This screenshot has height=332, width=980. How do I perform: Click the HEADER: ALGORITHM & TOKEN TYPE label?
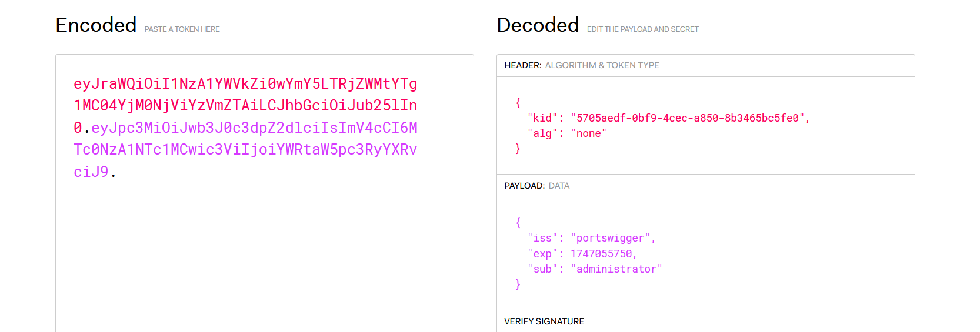581,65
